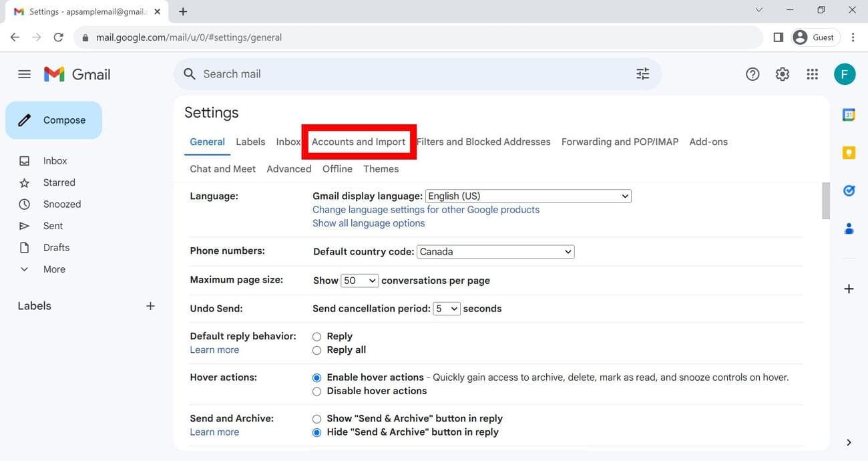Image resolution: width=868 pixels, height=461 pixels.
Task: Open the Google apps grid icon
Action: [812, 74]
